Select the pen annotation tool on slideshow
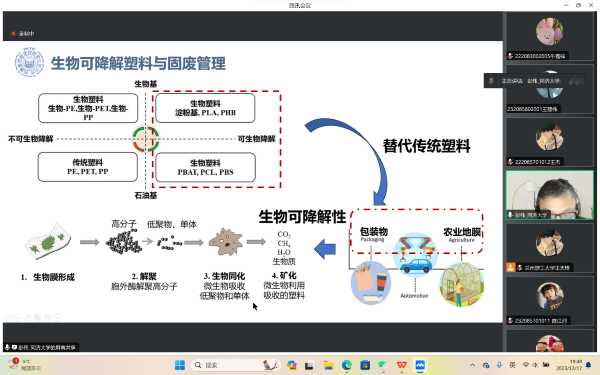600x375 pixels. pos(28,317)
